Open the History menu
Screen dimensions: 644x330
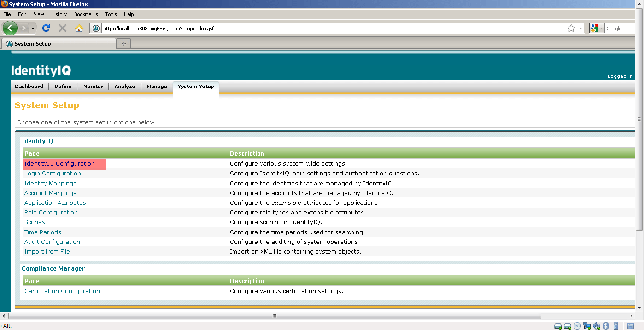[59, 14]
